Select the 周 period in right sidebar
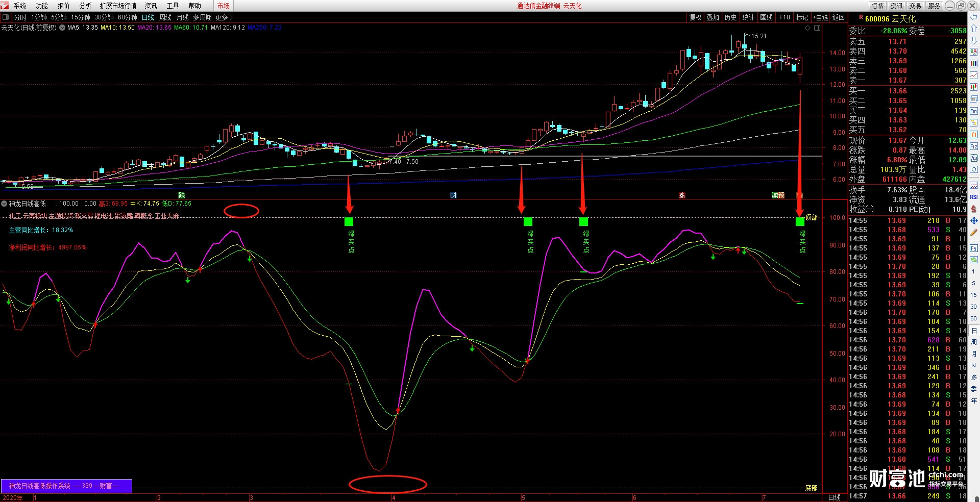The height and width of the screenshot is (502, 980). (x=974, y=342)
